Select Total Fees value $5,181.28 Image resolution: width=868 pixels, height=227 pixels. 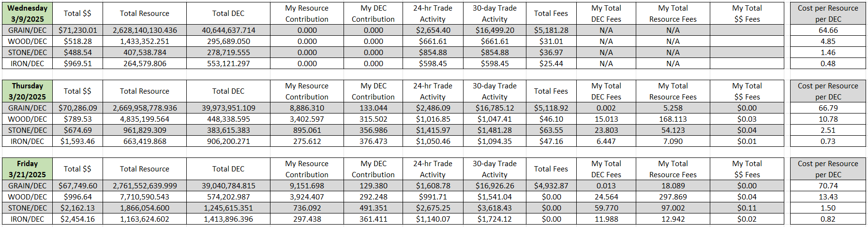[x=551, y=30]
